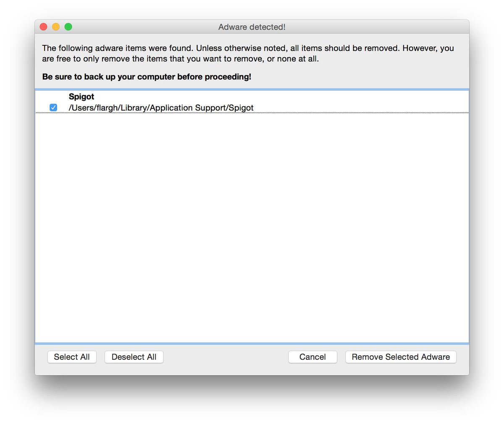Select the Spigot group header
Image resolution: width=504 pixels, height=425 pixels.
coord(81,97)
